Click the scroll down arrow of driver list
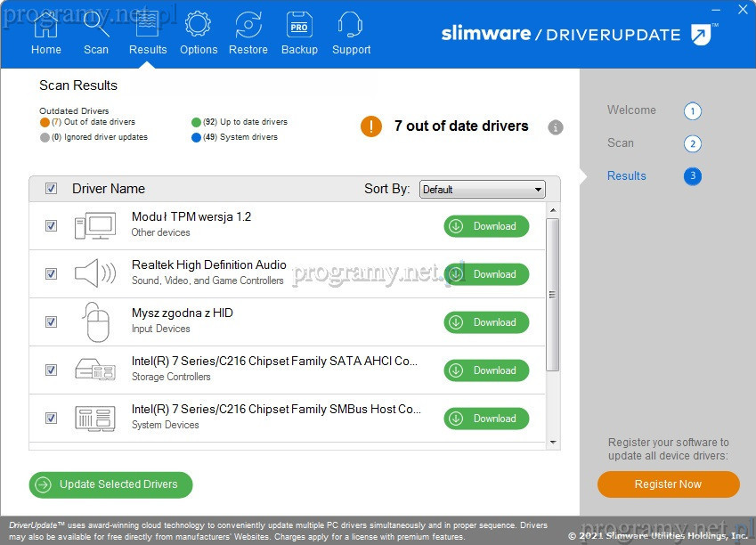 (553, 443)
